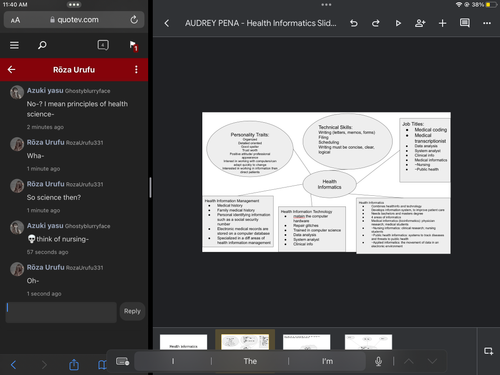Go back in Safari bottom toolbar
This screenshot has height=375, width=500.
click(x=13, y=365)
